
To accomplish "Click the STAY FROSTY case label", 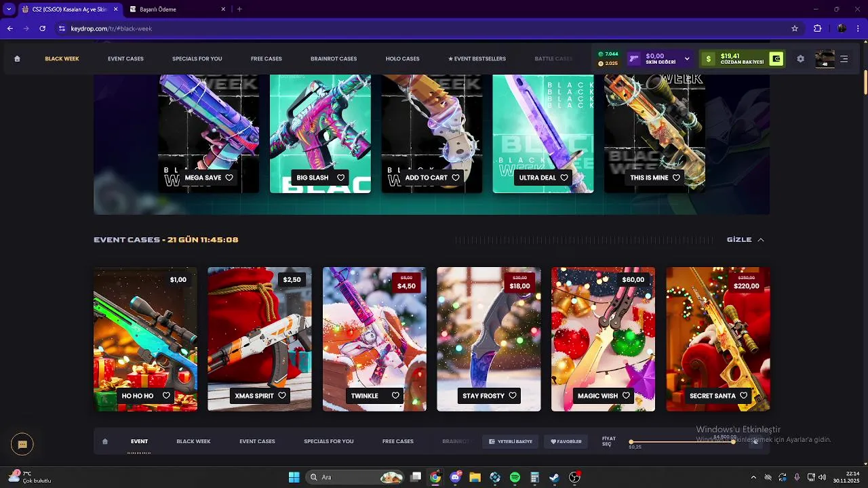I will pyautogui.click(x=484, y=396).
